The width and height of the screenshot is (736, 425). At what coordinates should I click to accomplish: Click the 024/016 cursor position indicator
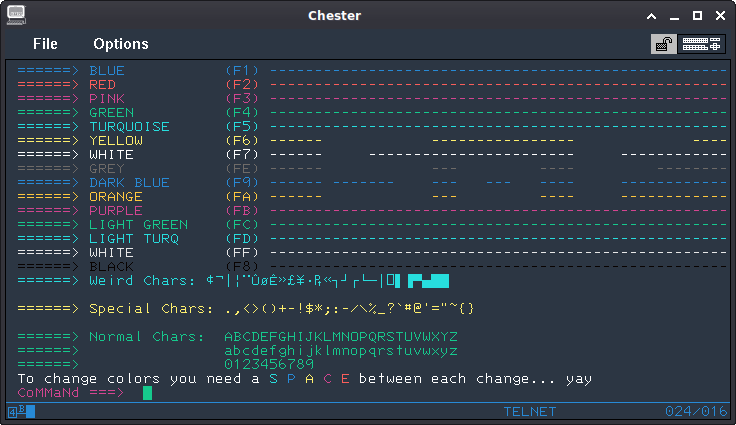pos(696,412)
